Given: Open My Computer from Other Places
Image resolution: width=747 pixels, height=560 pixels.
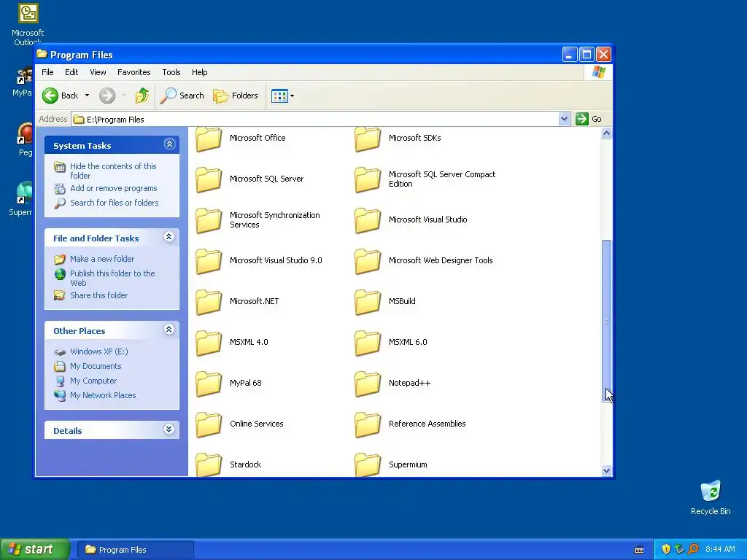Looking at the screenshot, I should (93, 381).
